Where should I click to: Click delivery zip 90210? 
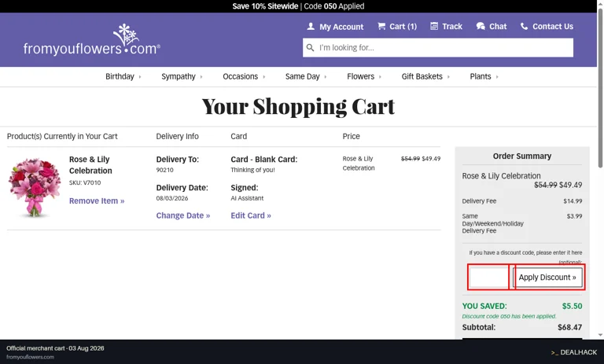165,170
